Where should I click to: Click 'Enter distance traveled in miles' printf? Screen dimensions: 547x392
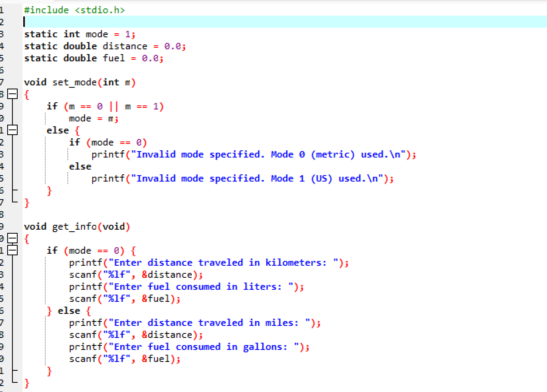[195, 323]
